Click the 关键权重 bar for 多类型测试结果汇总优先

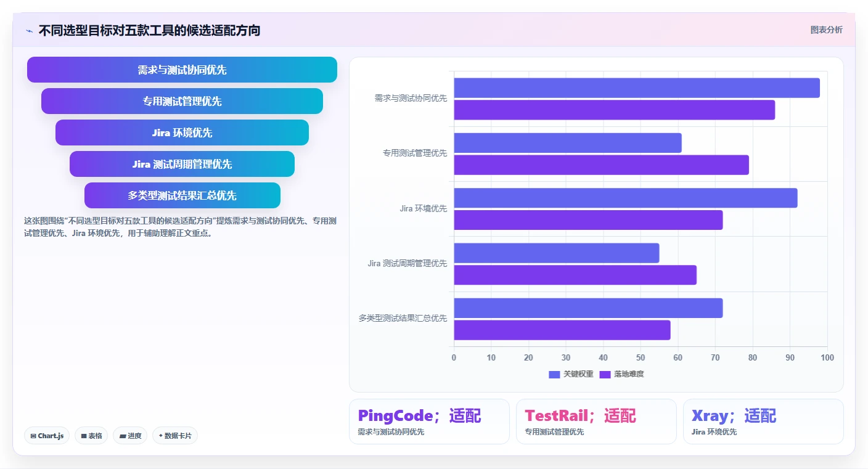tap(588, 308)
